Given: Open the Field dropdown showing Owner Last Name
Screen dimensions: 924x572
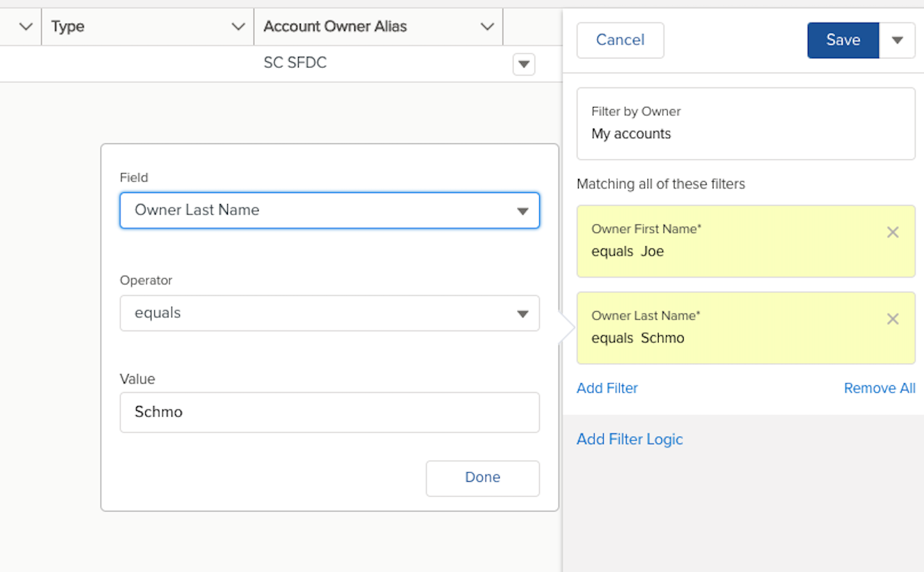Looking at the screenshot, I should click(329, 210).
